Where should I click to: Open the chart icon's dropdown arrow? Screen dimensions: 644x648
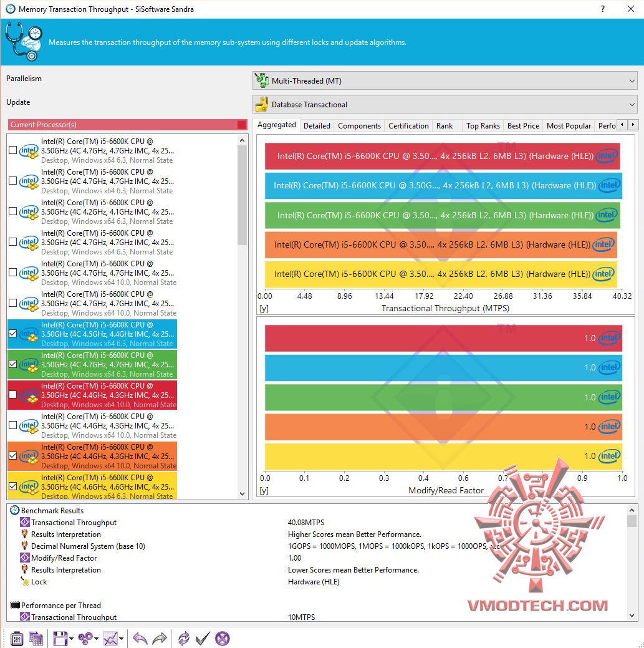pyautogui.click(x=122, y=639)
